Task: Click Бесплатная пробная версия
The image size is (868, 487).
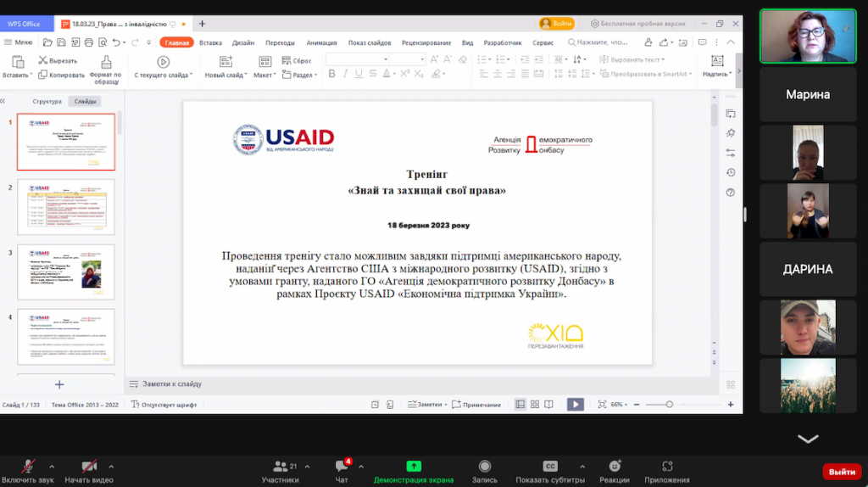Action: click(x=637, y=24)
